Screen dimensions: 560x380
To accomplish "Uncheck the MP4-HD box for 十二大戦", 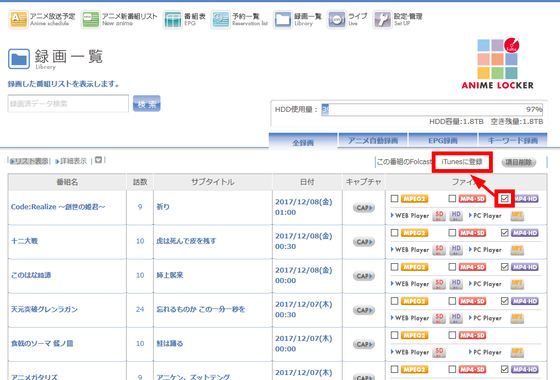I will [x=504, y=233].
